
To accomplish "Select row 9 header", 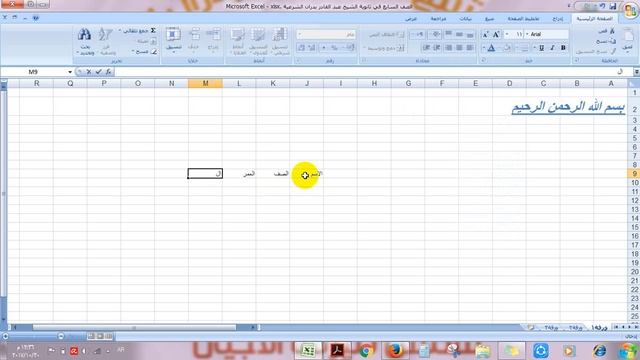I will tap(634, 173).
